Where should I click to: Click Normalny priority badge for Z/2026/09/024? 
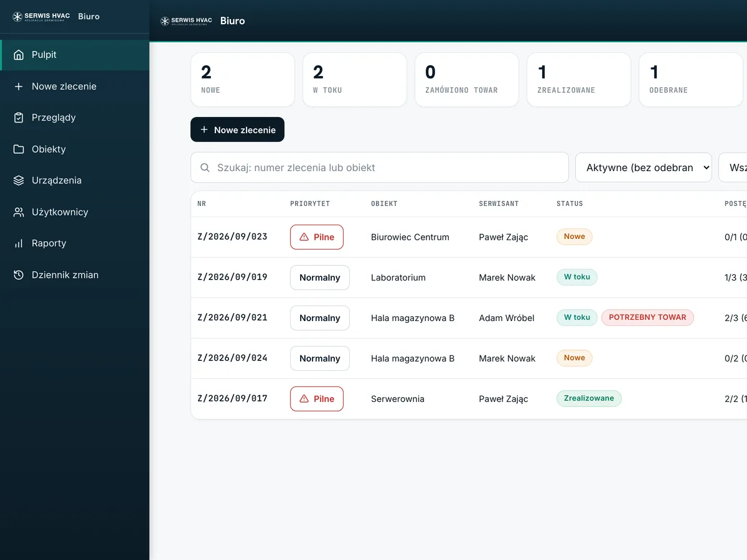point(320,358)
